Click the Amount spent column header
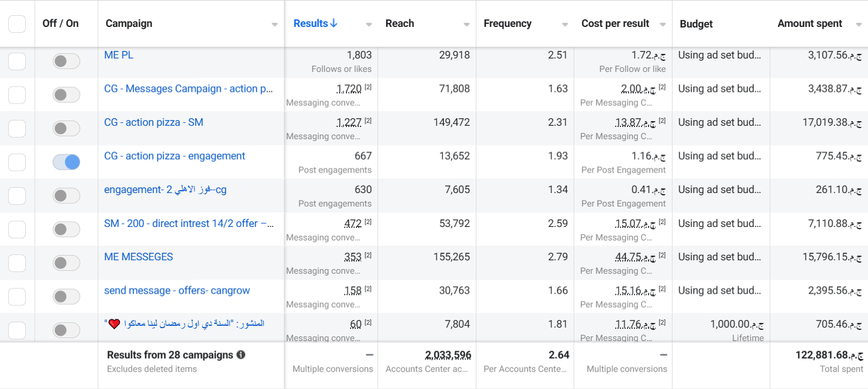Viewport: 868px width, 389px height. [x=810, y=23]
